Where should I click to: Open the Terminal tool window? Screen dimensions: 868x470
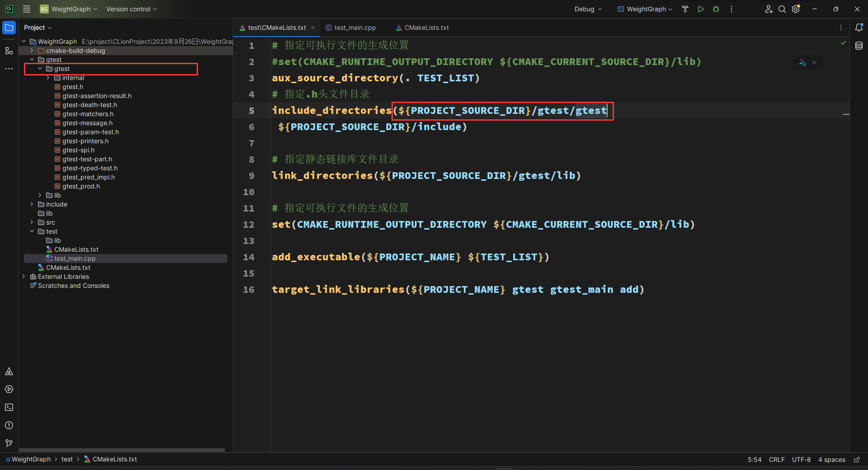click(x=9, y=407)
